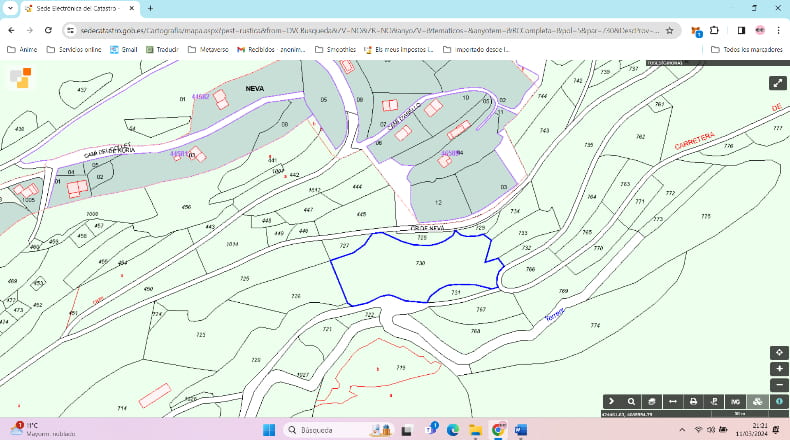Viewport: 790px width, 440px height.
Task: Open the Gmail bookmark
Action: pyautogui.click(x=123, y=49)
